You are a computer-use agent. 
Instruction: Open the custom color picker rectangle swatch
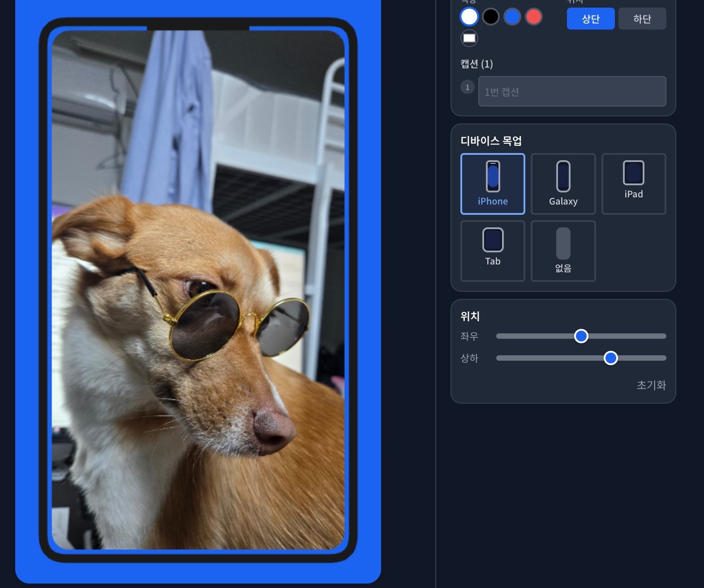pyautogui.click(x=469, y=38)
